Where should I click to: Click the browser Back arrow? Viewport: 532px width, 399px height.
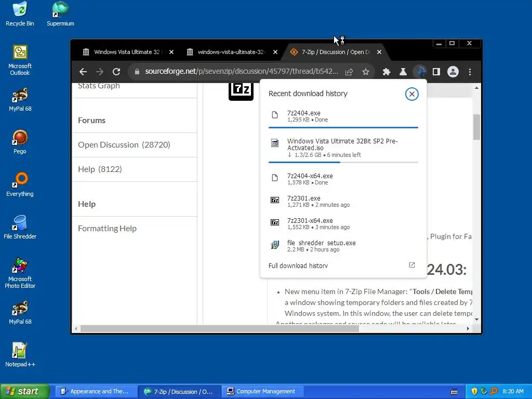coord(83,72)
